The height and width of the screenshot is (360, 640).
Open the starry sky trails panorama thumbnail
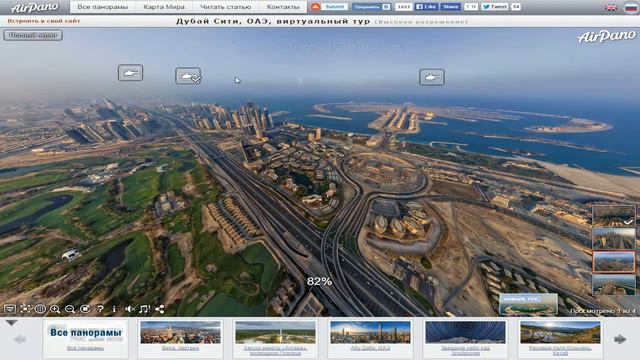465,332
